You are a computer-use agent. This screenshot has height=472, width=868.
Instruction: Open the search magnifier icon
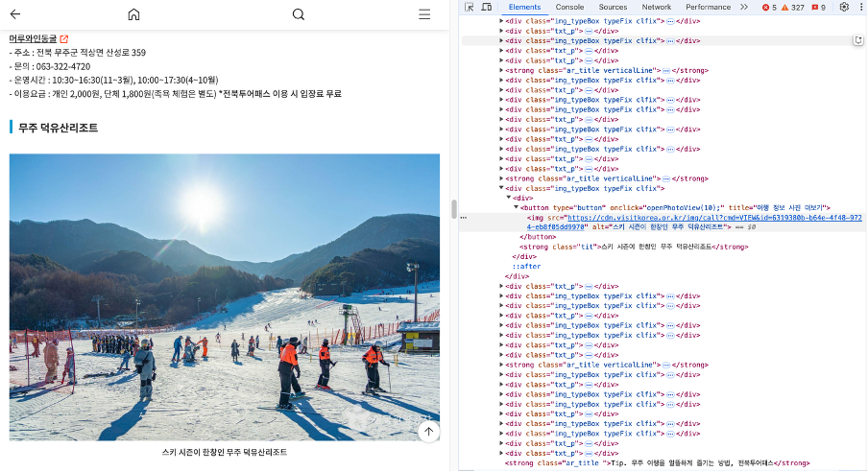point(299,14)
